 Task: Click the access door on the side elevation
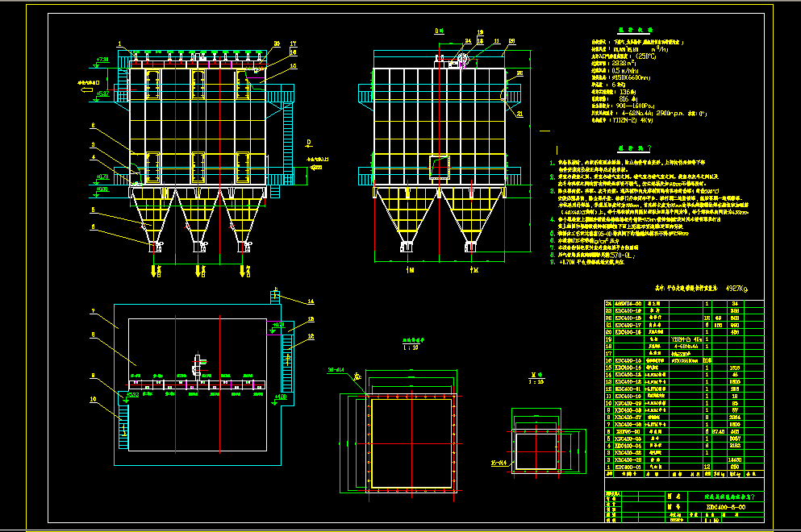(440, 167)
